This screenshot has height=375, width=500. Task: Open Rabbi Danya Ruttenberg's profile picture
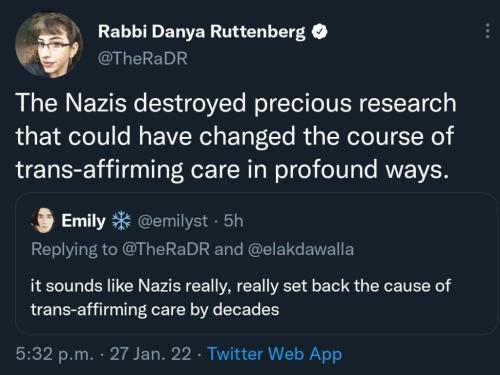point(49,45)
